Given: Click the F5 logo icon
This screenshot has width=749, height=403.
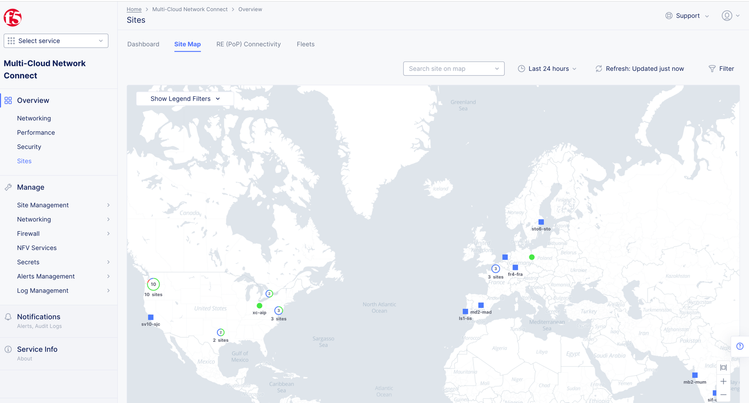Looking at the screenshot, I should (x=13, y=15).
